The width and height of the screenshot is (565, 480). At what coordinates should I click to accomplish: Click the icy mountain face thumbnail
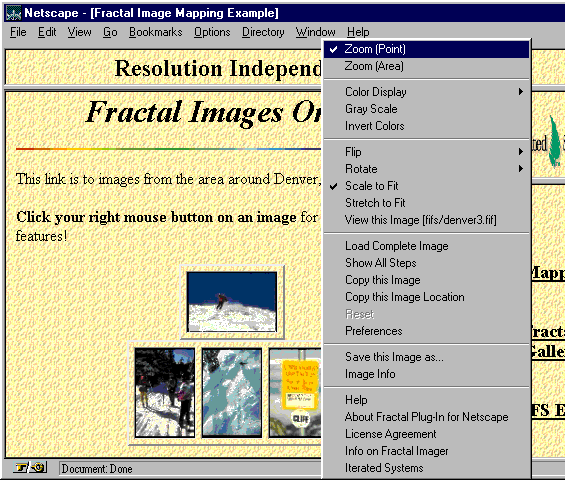tap(232, 393)
